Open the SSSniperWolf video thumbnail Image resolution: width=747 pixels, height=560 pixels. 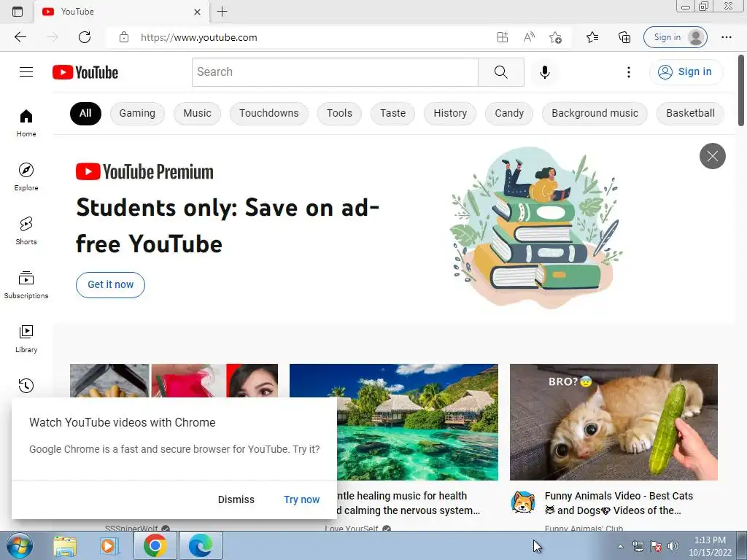[x=174, y=381]
